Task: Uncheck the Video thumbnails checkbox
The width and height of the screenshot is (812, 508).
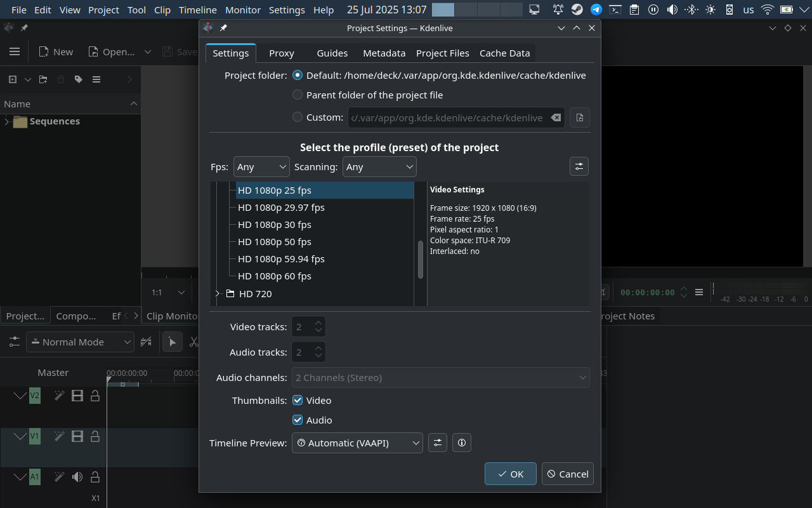Action: 298,400
